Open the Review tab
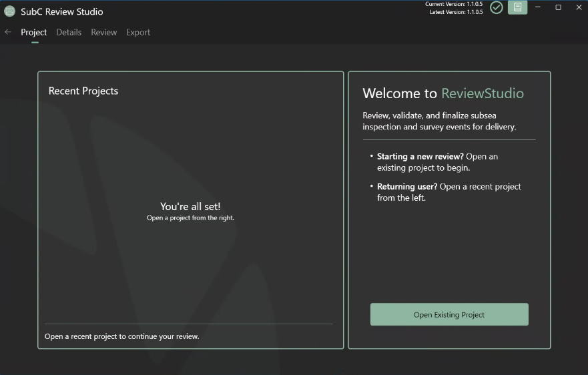The height and width of the screenshot is (375, 588). tap(104, 32)
